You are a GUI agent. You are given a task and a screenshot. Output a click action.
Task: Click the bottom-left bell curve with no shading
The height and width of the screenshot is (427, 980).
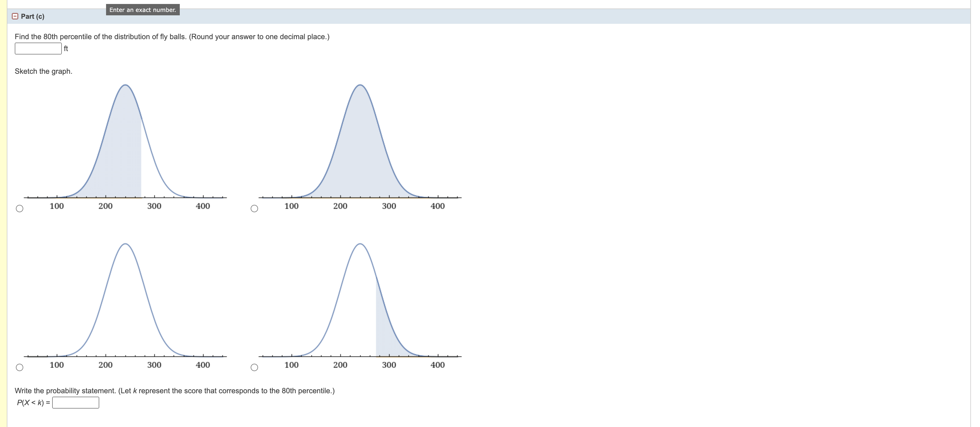pos(126,304)
